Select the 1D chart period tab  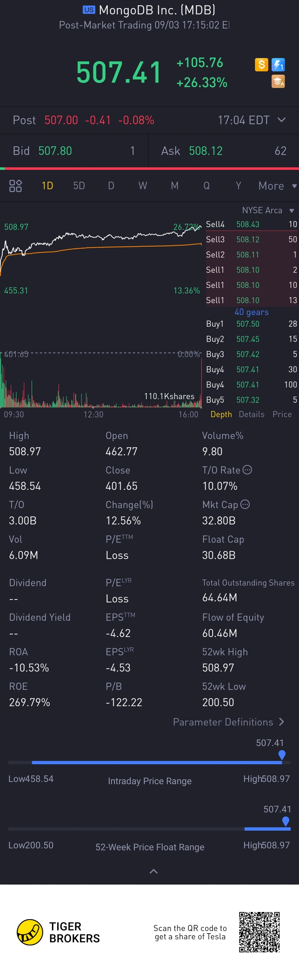47,186
